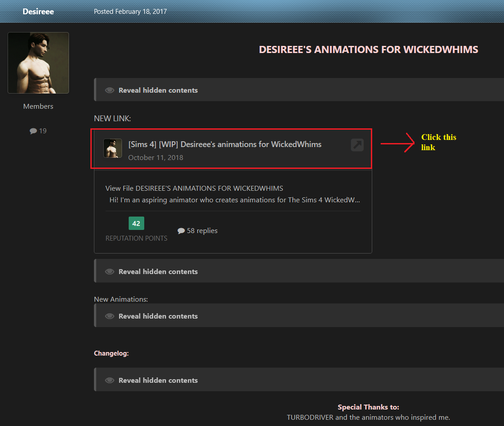Click the Members group label
This screenshot has width=504, height=426.
(x=38, y=106)
